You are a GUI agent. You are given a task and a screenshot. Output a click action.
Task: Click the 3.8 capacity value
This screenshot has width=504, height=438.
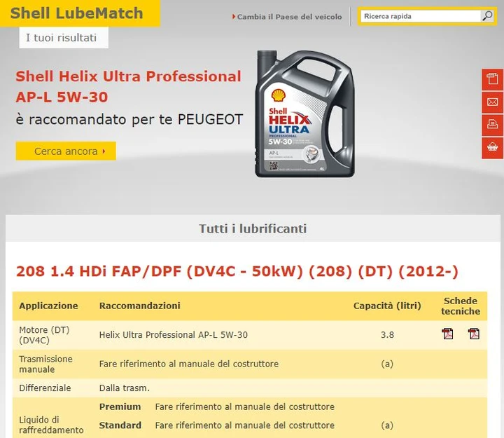pyautogui.click(x=387, y=335)
